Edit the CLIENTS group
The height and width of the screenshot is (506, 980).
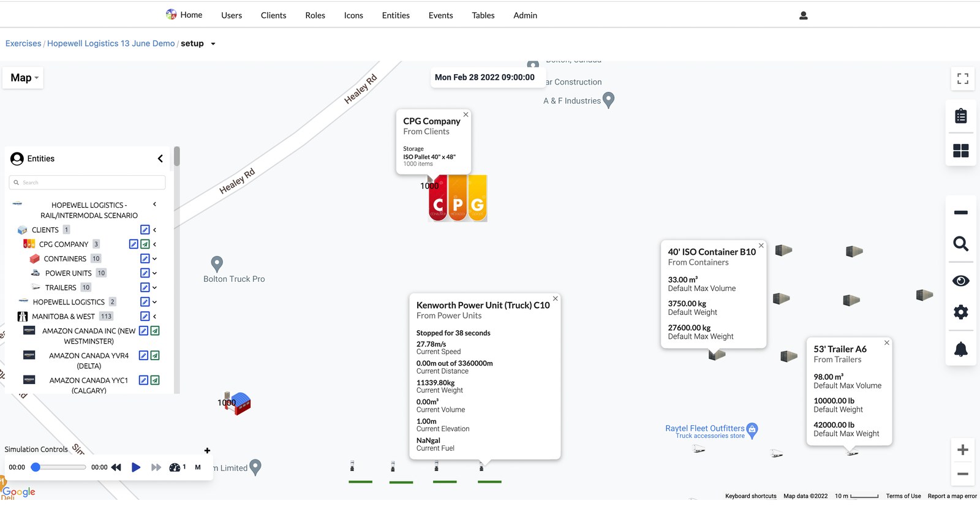[x=145, y=230]
